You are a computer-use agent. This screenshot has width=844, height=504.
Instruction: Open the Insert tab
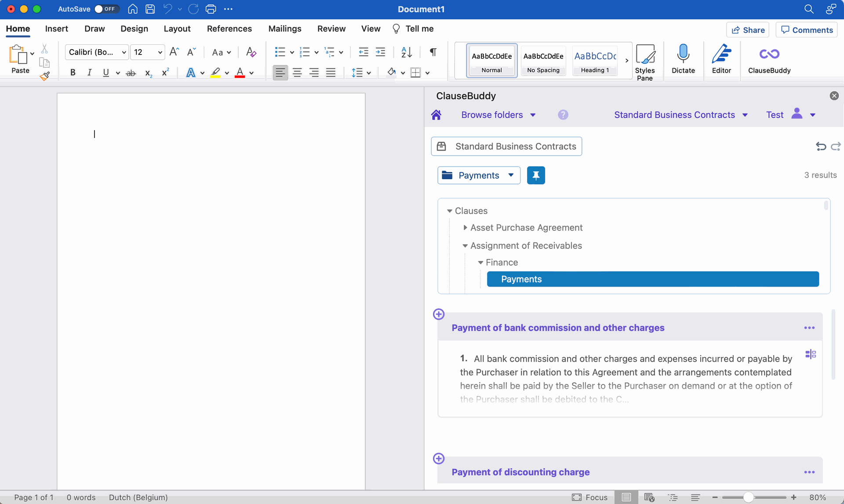pos(56,29)
